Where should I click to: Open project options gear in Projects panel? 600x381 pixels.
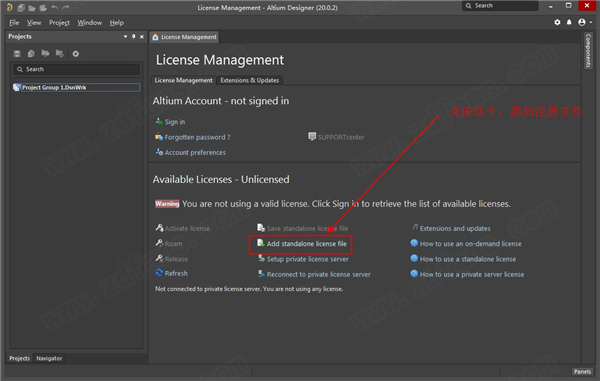pos(76,54)
